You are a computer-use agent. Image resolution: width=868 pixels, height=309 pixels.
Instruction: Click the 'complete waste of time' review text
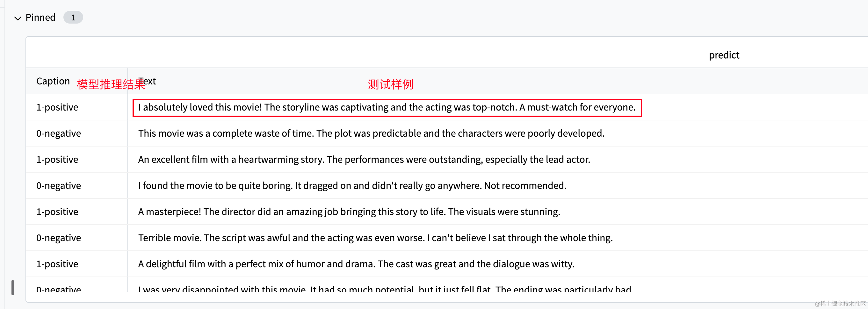(x=371, y=133)
